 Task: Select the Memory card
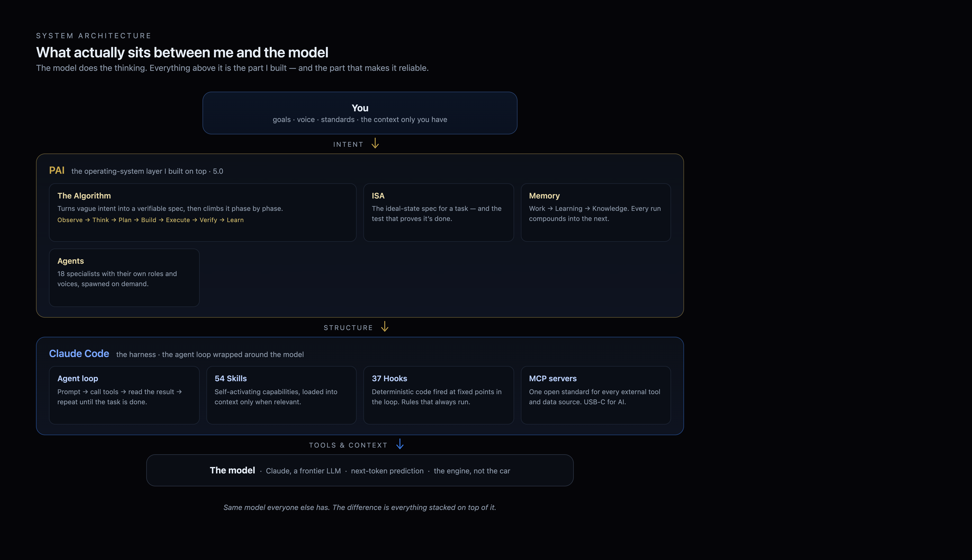[x=596, y=212]
